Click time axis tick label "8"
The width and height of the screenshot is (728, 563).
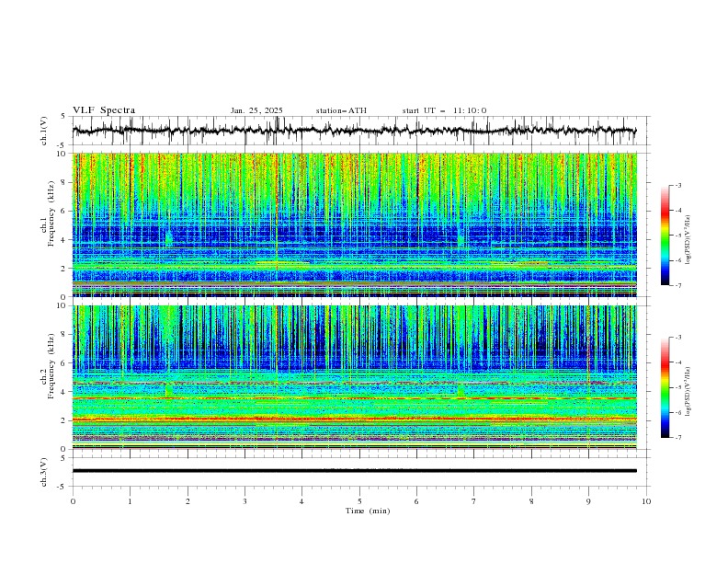[x=531, y=501]
